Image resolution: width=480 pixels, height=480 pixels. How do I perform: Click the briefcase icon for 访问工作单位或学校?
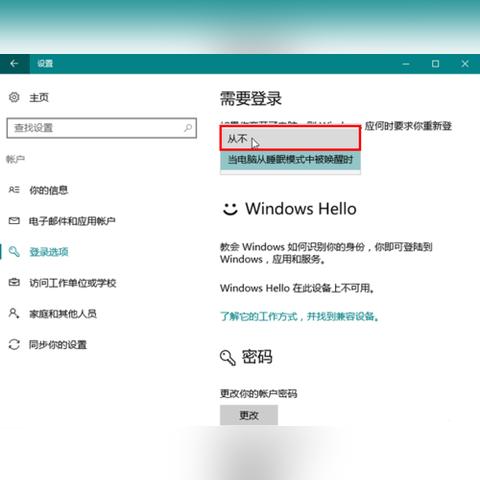[14, 283]
